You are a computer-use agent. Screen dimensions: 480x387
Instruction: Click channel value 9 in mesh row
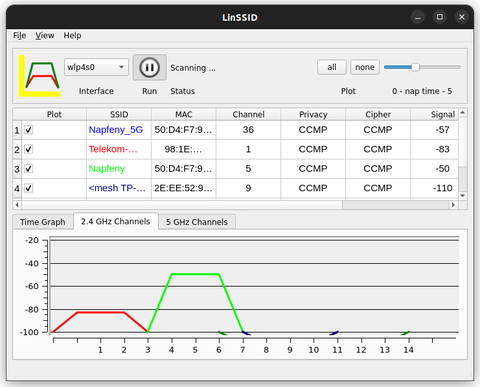248,188
